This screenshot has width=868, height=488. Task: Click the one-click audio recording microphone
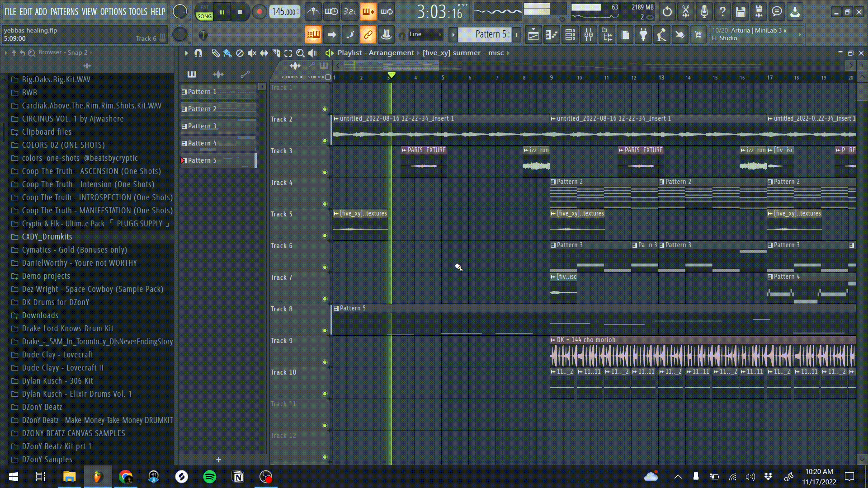(704, 12)
